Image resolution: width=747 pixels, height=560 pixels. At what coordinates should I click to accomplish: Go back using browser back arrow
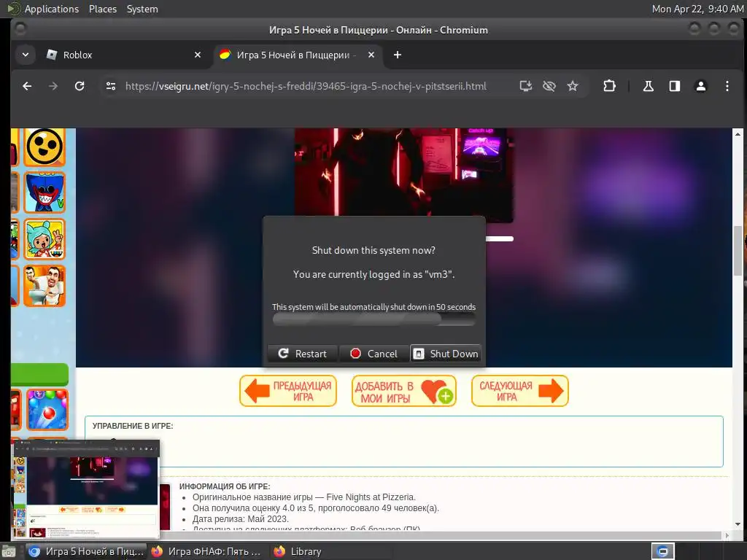tap(27, 86)
